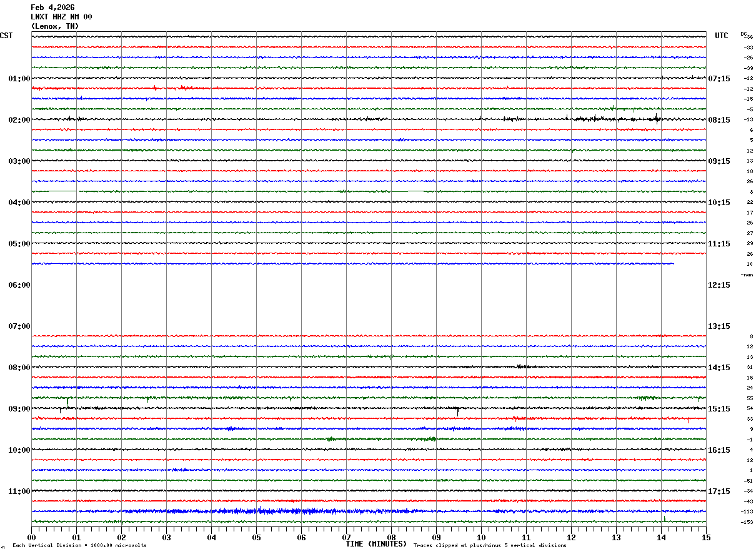This screenshot has height=554, width=756.
Task: Click the DC value "-nan"
Action: pos(747,274)
